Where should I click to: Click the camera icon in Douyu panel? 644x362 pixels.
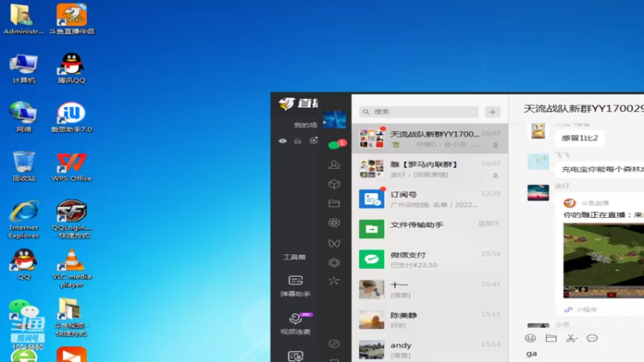tap(314, 141)
